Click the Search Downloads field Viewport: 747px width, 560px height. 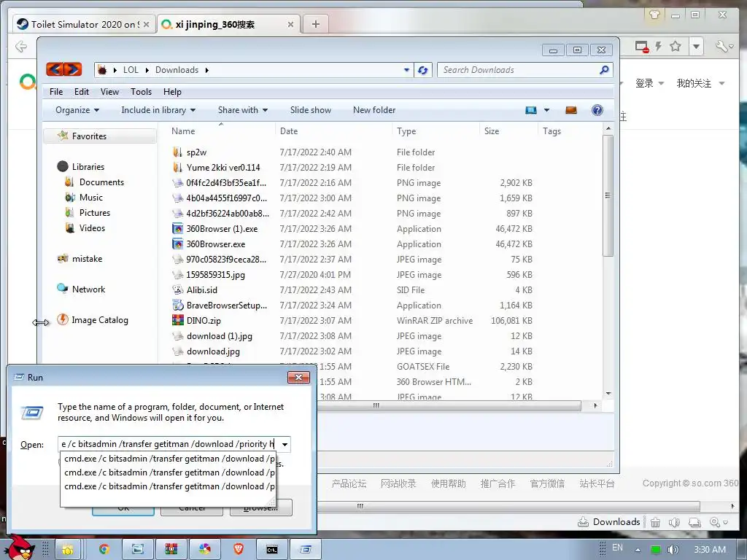click(x=519, y=70)
